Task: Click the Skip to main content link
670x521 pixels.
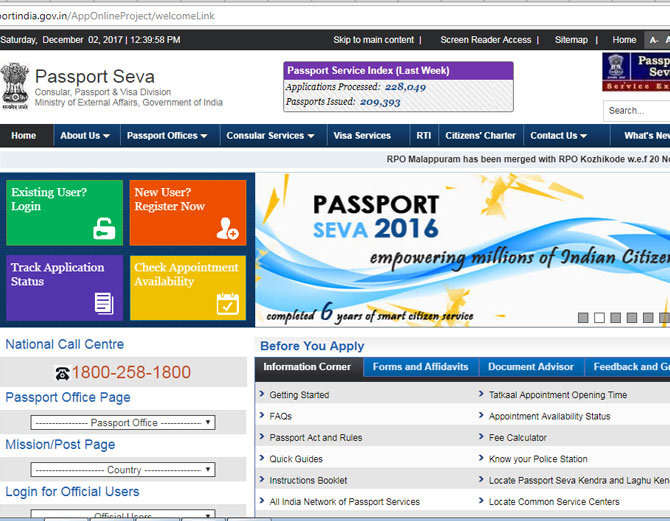Action: click(373, 40)
